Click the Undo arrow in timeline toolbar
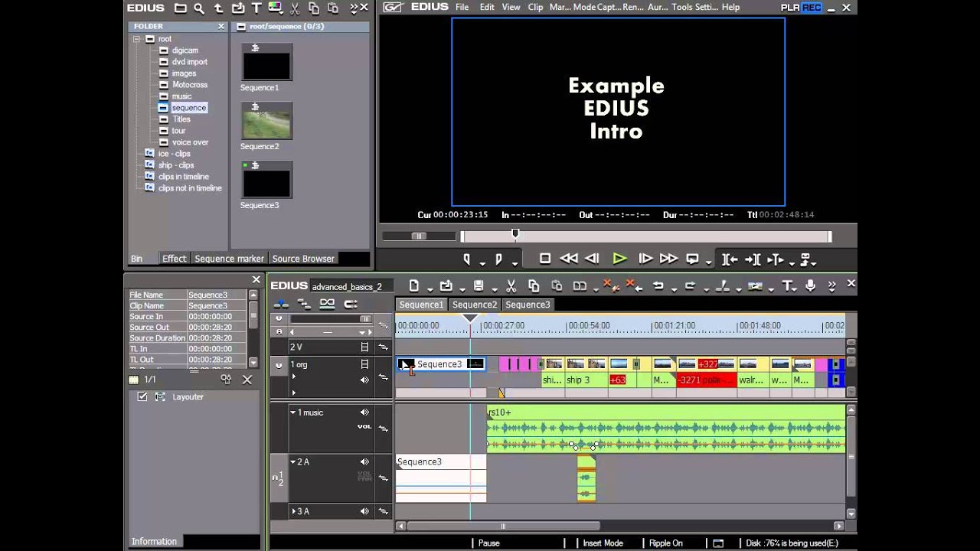980x551 pixels. [x=658, y=286]
